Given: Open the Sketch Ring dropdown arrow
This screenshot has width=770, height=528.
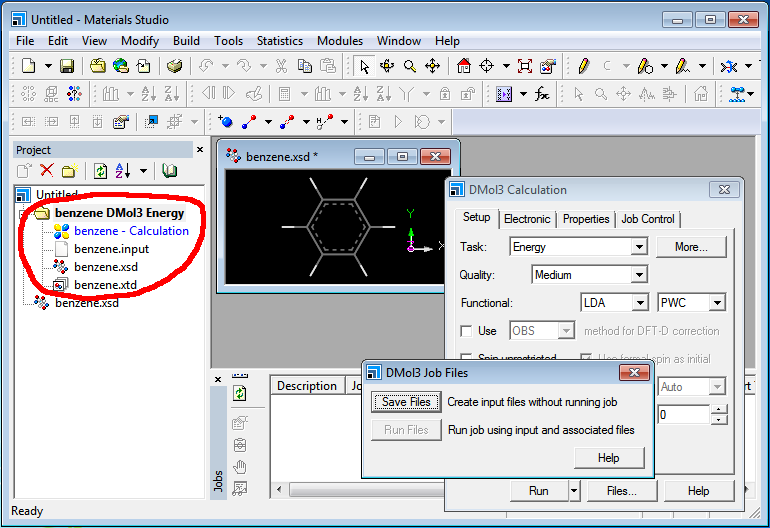Looking at the screenshot, I should tap(664, 66).
